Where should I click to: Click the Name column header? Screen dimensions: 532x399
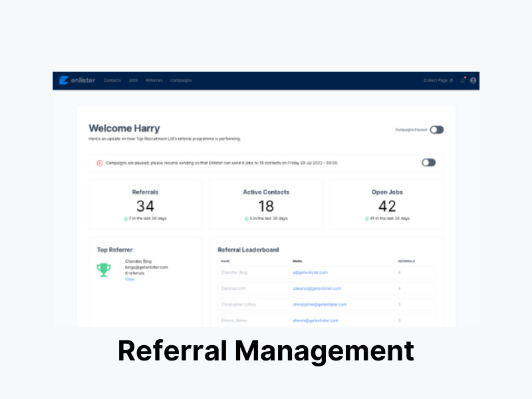pos(225,261)
